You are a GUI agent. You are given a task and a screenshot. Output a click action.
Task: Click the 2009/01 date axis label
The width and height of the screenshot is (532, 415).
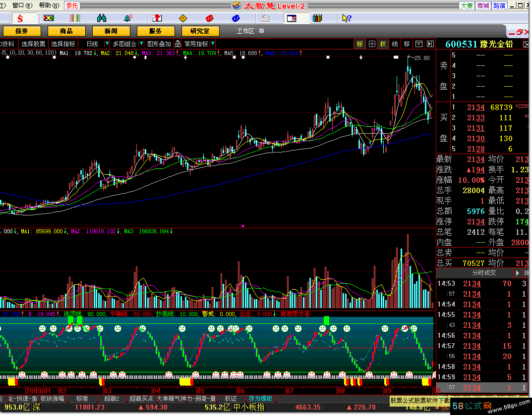38,391
